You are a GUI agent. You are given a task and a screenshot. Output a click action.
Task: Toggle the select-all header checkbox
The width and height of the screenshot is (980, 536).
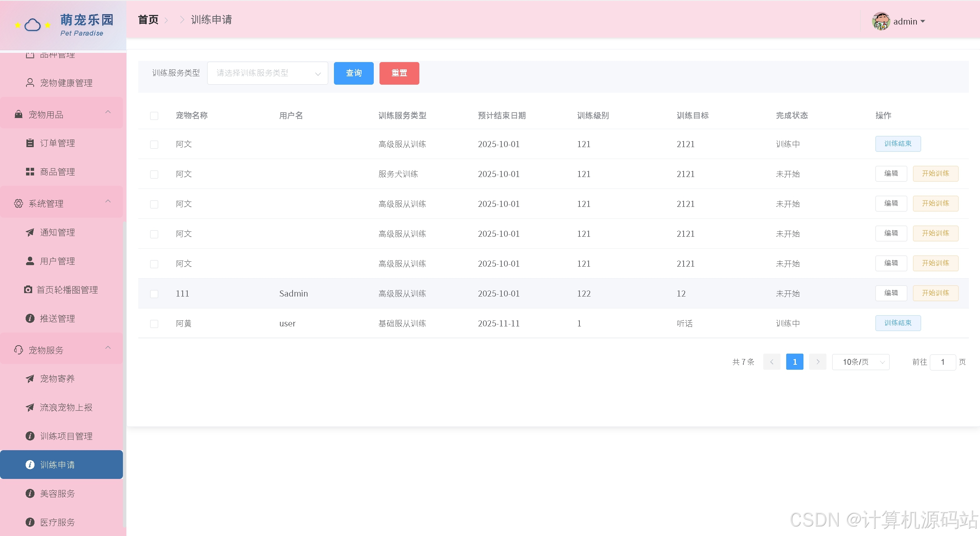(154, 116)
